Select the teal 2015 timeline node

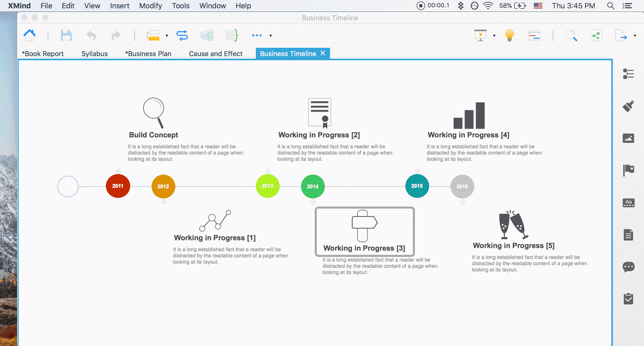pyautogui.click(x=417, y=186)
